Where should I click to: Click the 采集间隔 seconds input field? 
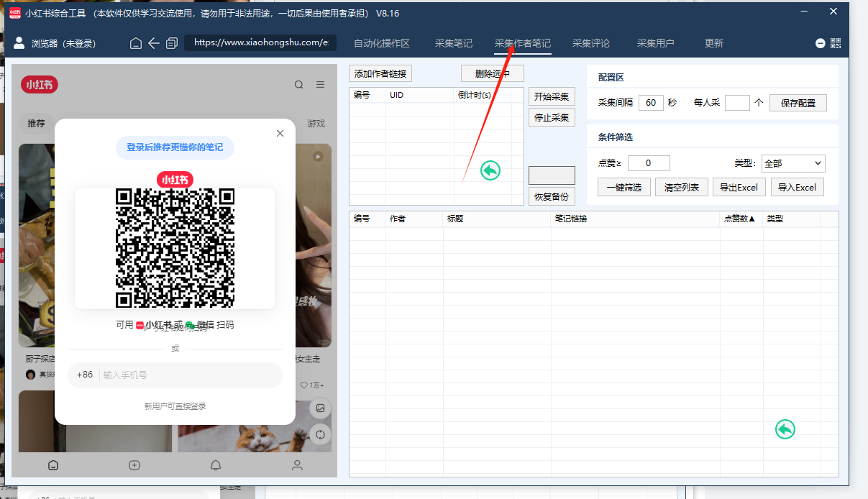pyautogui.click(x=651, y=103)
